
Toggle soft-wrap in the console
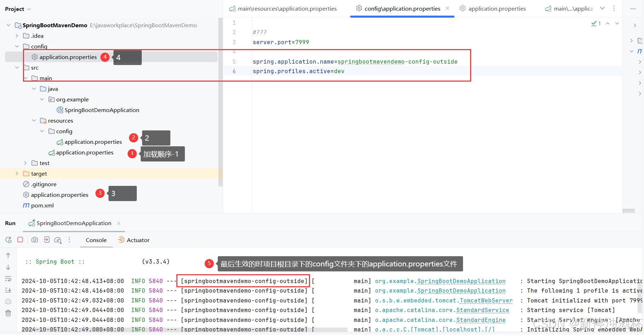[x=8, y=279]
